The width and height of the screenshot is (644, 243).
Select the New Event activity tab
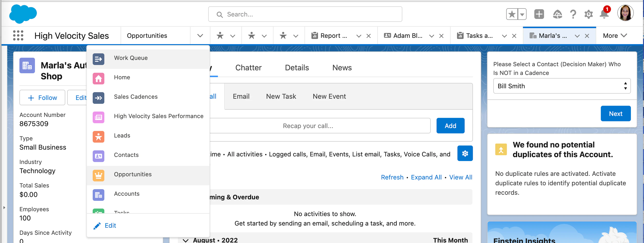[x=329, y=97]
